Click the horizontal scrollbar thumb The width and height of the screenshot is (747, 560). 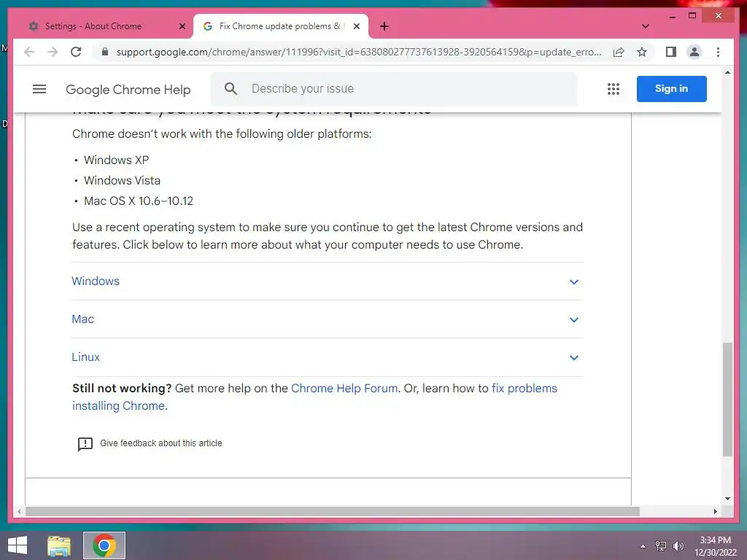click(332, 511)
